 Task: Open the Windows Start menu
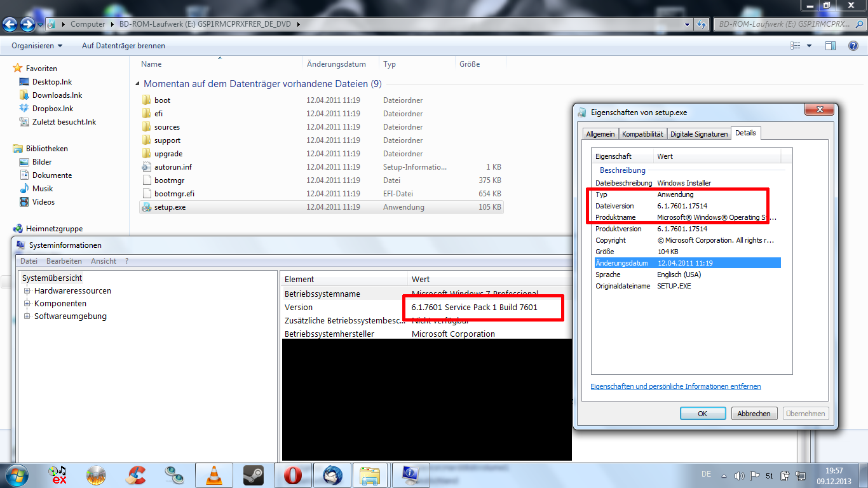pyautogui.click(x=16, y=475)
